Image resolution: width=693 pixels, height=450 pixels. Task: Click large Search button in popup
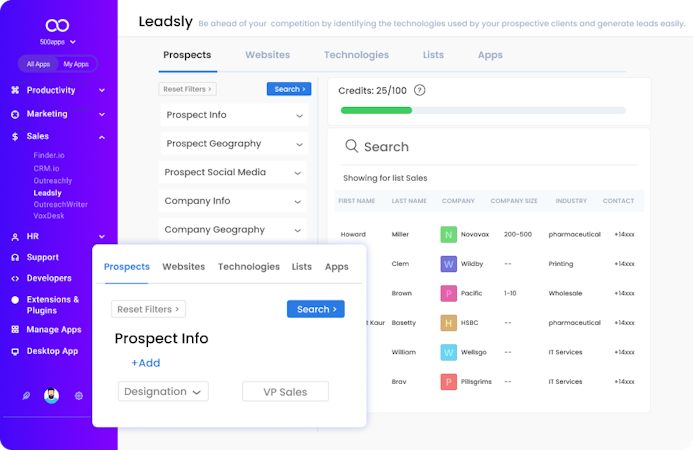tap(316, 309)
